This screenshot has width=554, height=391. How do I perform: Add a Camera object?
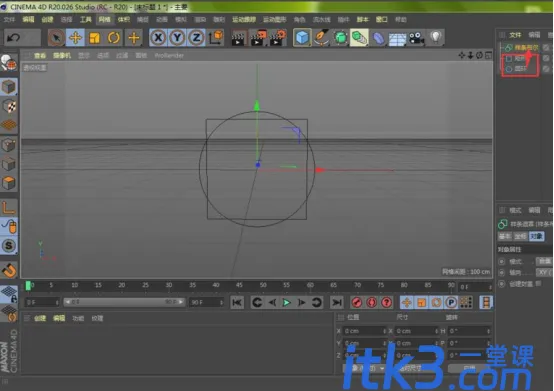[417, 38]
